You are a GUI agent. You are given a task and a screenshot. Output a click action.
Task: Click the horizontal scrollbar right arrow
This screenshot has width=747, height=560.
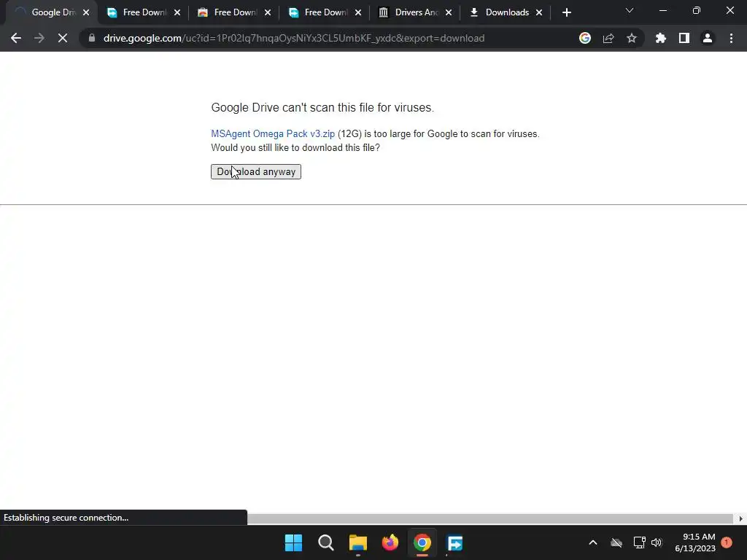pyautogui.click(x=741, y=518)
